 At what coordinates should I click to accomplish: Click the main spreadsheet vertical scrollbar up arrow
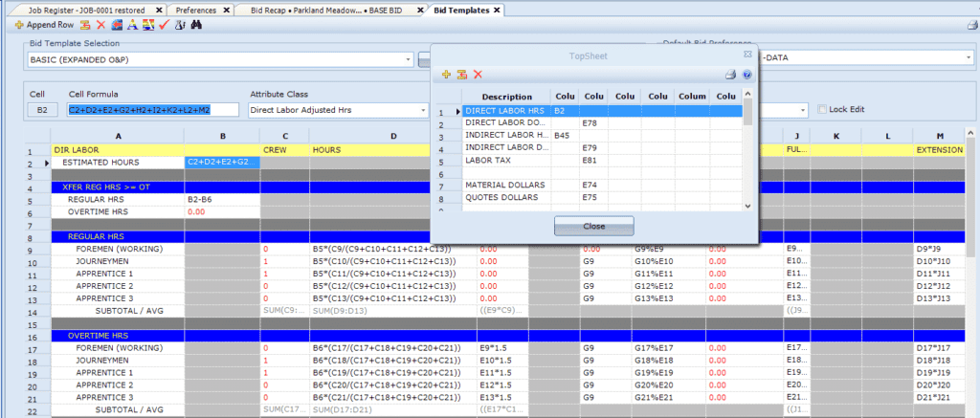click(970, 134)
